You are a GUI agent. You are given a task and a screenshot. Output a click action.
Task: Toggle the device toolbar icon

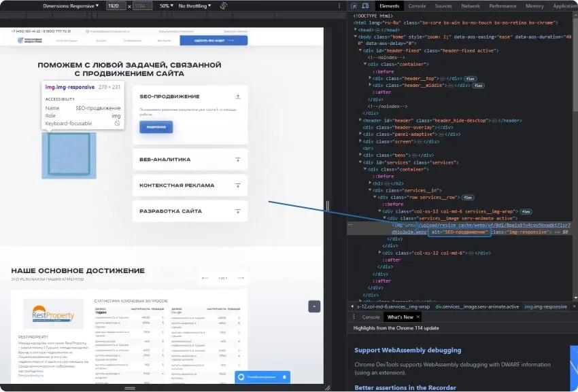365,6
